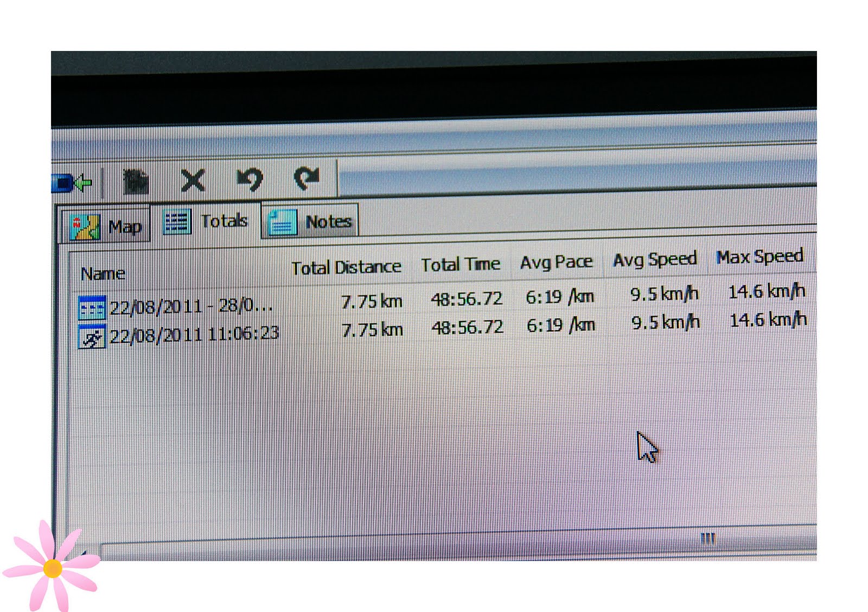Click 9.5 km/h in the 11:06:23 row
Screen dimensions: 868x612
665,323
